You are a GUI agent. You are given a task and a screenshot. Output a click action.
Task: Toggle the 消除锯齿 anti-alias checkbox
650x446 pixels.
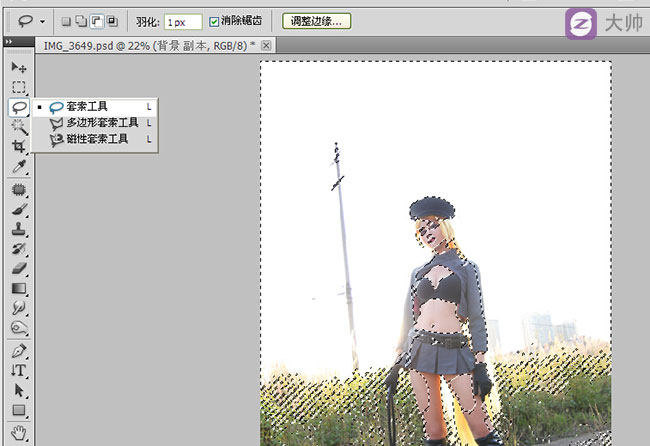(x=214, y=22)
